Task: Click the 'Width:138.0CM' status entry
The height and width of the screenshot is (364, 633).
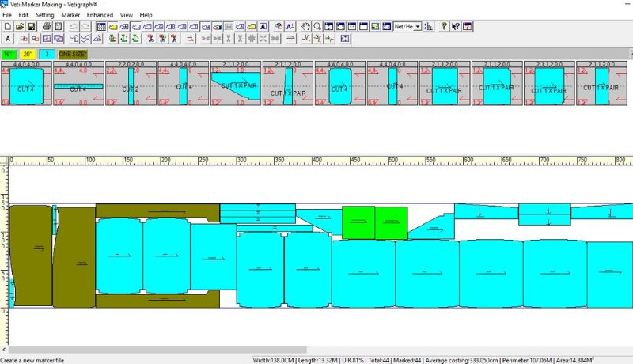Action: 273,360
